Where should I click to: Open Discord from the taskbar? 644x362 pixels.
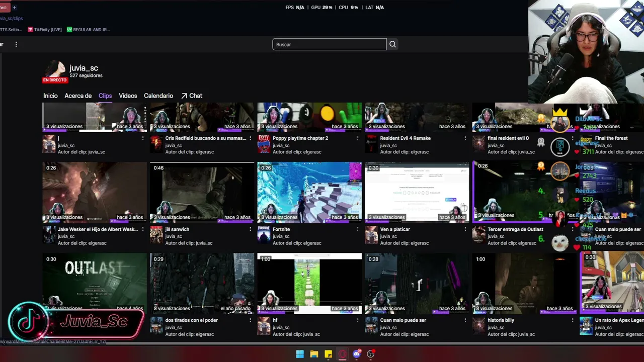[x=357, y=354]
